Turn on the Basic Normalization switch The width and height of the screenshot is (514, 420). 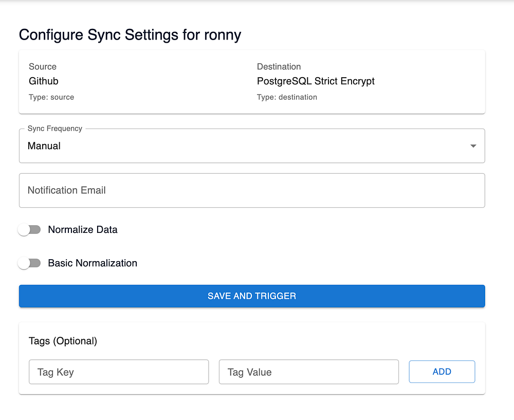(29, 263)
